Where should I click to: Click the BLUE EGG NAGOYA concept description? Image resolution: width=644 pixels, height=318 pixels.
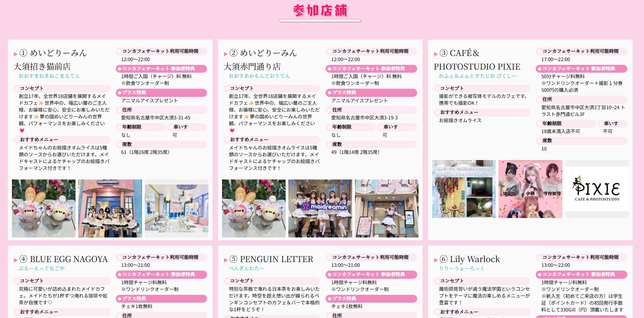[x=63, y=296]
